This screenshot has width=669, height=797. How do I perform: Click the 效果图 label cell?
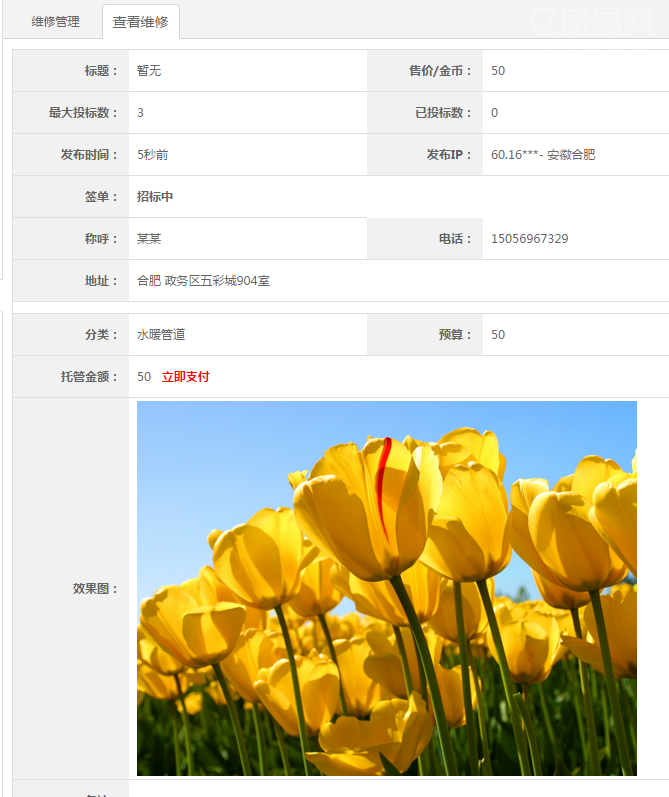click(95, 589)
